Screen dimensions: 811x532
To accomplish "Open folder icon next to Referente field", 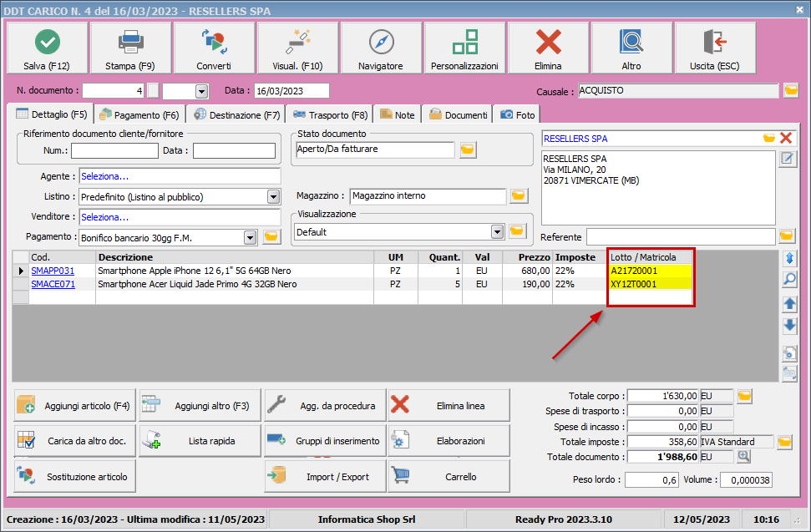I will click(787, 236).
